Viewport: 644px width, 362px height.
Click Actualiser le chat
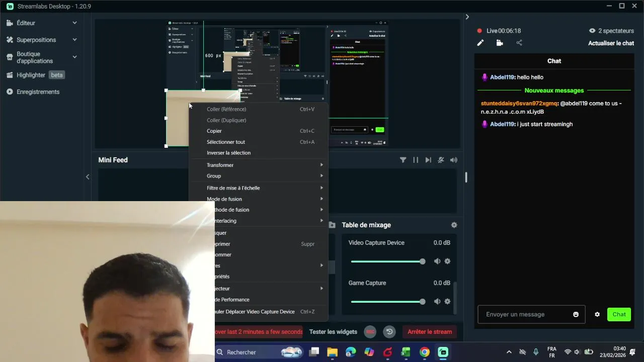click(611, 43)
